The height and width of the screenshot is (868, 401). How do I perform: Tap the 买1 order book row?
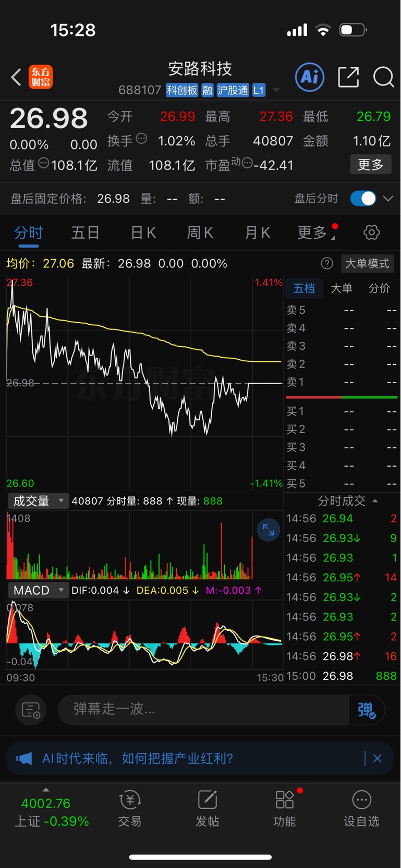[342, 411]
